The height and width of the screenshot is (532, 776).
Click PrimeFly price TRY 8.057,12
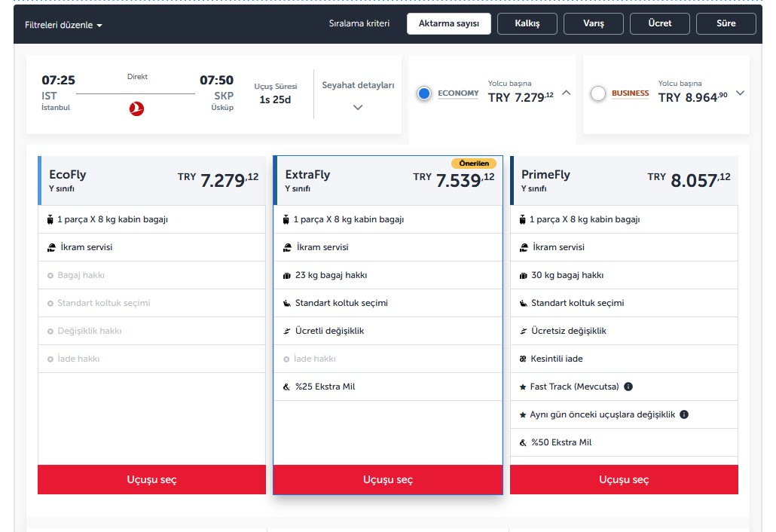pos(689,179)
